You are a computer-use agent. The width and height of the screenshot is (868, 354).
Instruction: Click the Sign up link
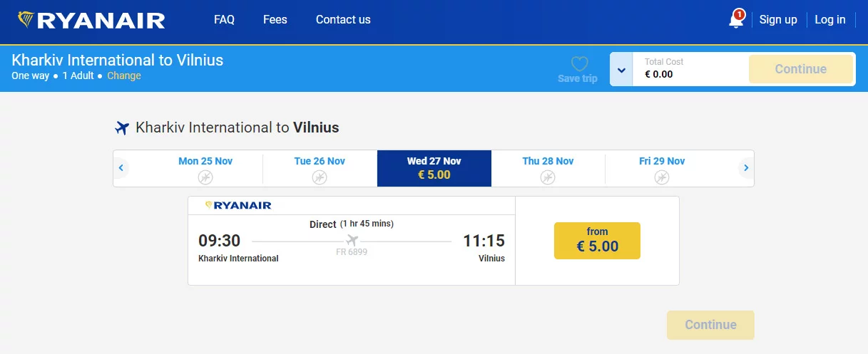(777, 20)
